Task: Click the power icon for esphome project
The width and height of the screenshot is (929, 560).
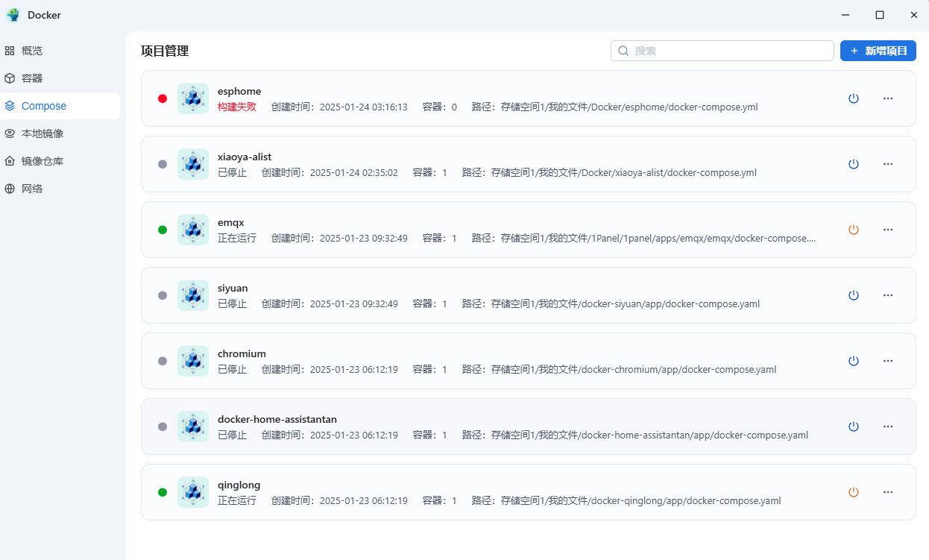Action: click(x=854, y=98)
